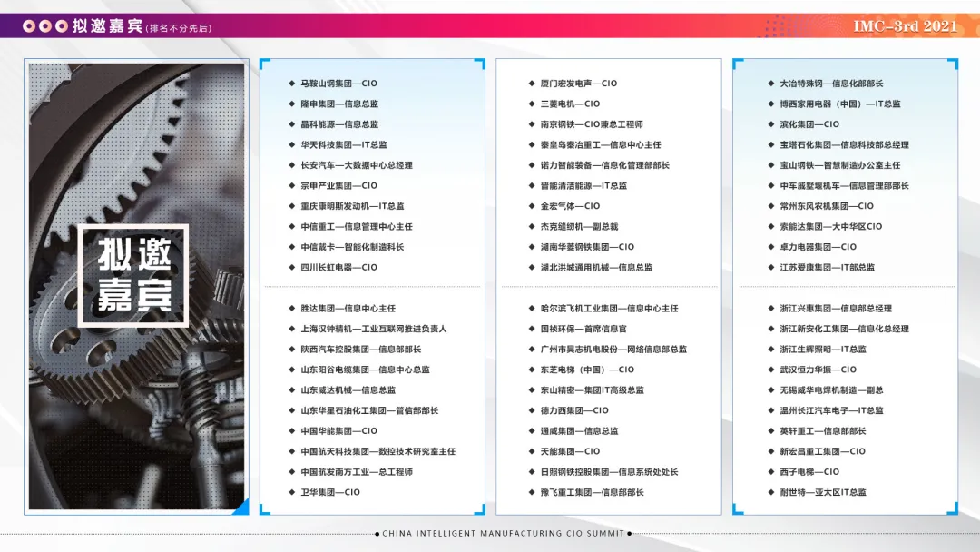980x552 pixels.
Task: Click the '中国航发南方工业—总工程师' entry
Action: 357,472
